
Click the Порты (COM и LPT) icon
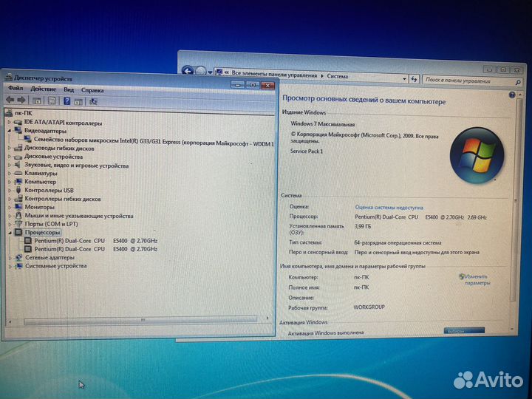point(18,224)
